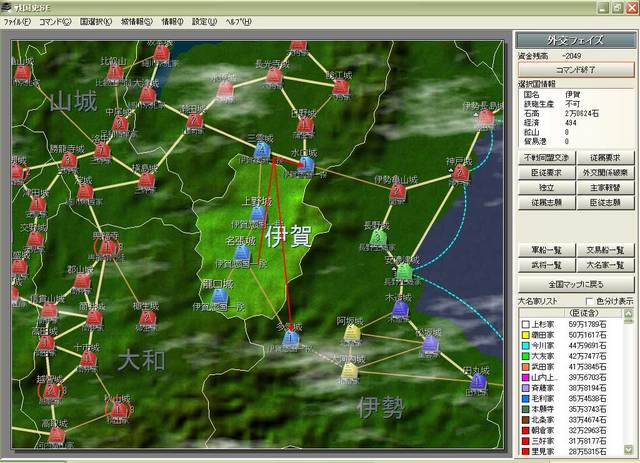Click the blue 水口城 castle marker
This screenshot has width=640, height=463.
point(307,165)
